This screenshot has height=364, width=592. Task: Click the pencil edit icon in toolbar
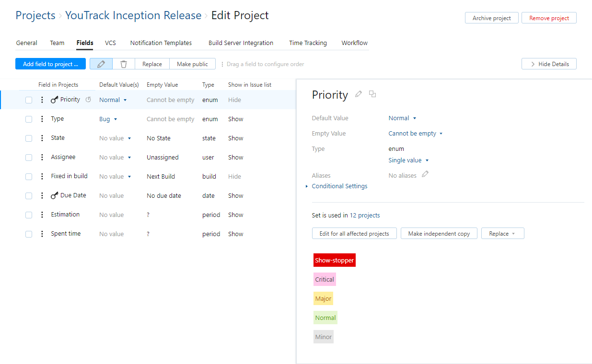pos(101,64)
